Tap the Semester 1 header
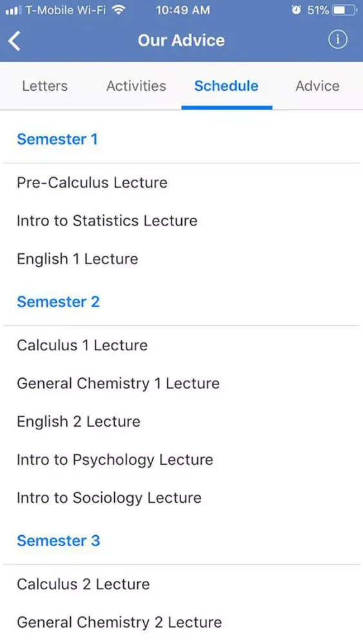Screen dimensions: 363x644 [57, 139]
